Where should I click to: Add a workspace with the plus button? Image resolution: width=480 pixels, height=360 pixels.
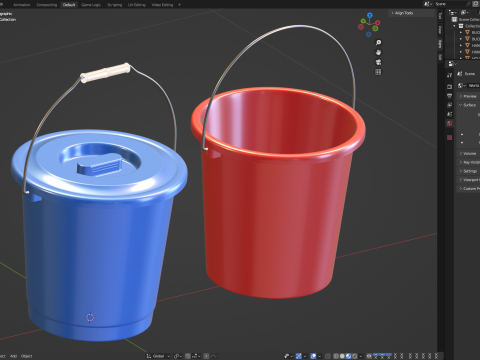pyautogui.click(x=179, y=5)
